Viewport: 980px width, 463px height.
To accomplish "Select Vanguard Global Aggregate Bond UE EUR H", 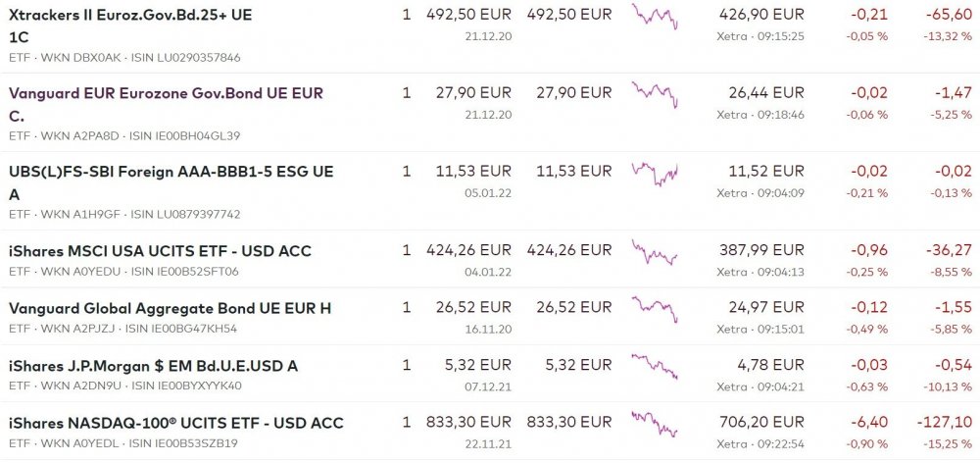I will point(170,308).
